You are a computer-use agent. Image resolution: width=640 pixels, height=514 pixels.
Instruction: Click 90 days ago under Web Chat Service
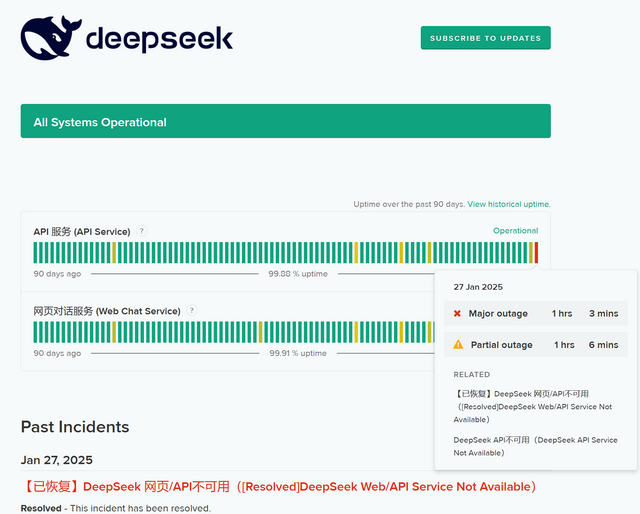click(57, 353)
